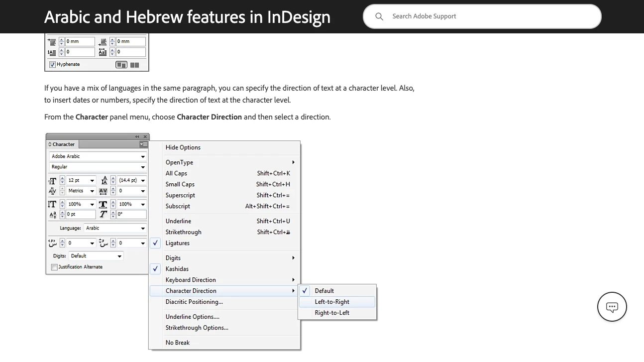Select Underline menu item
644x362 pixels.
(178, 221)
